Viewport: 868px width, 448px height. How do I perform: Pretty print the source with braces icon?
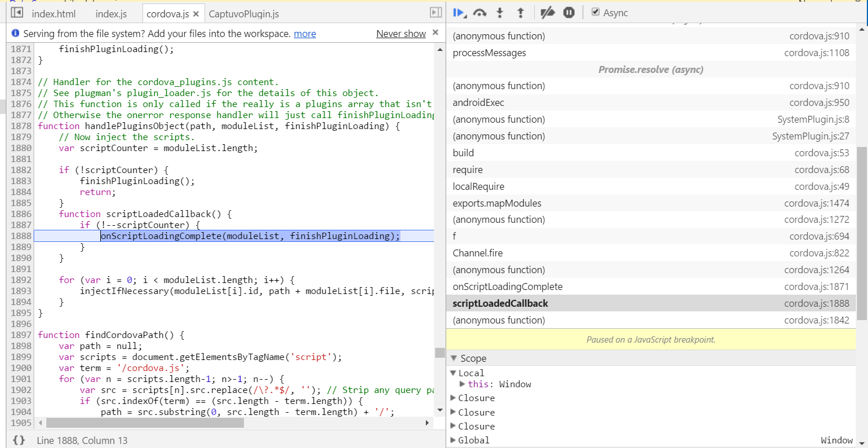point(19,440)
